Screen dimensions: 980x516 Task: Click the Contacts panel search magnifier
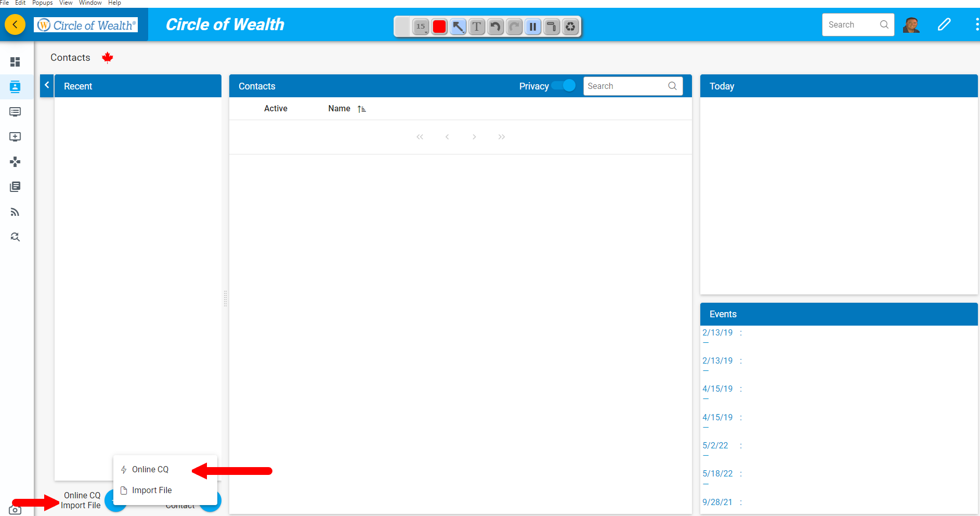(672, 86)
